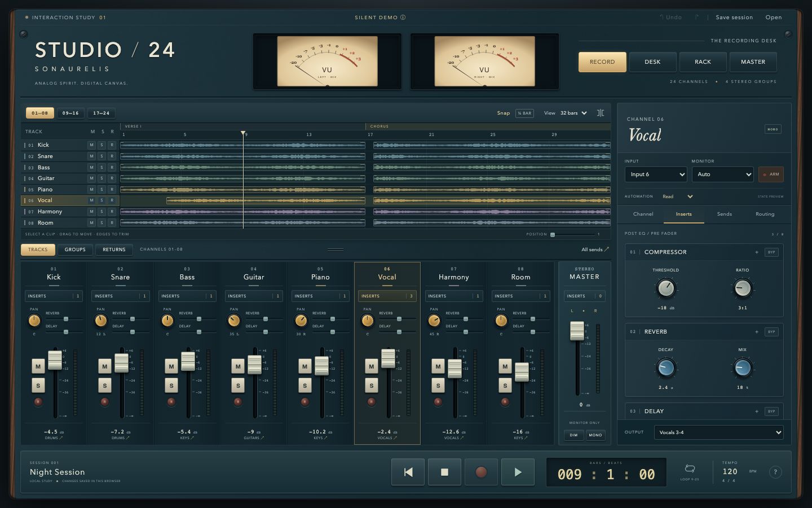Open the Routing tab
Viewport: 812px width, 508px height.
point(765,214)
